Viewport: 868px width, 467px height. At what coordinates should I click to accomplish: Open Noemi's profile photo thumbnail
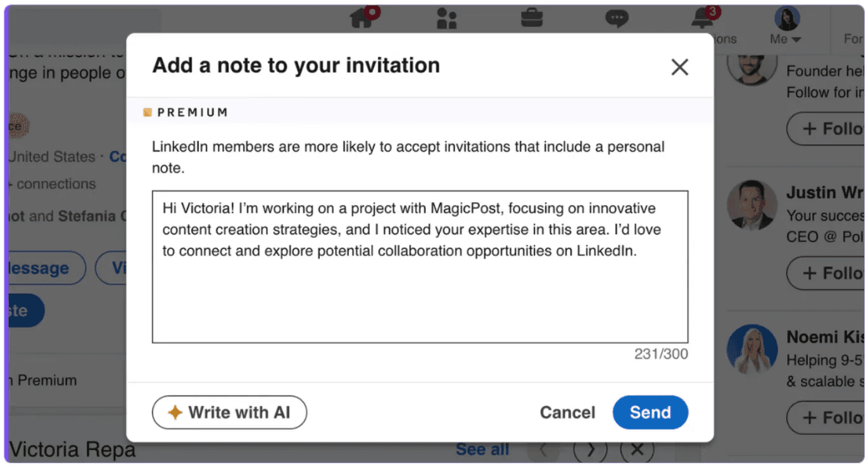(752, 349)
